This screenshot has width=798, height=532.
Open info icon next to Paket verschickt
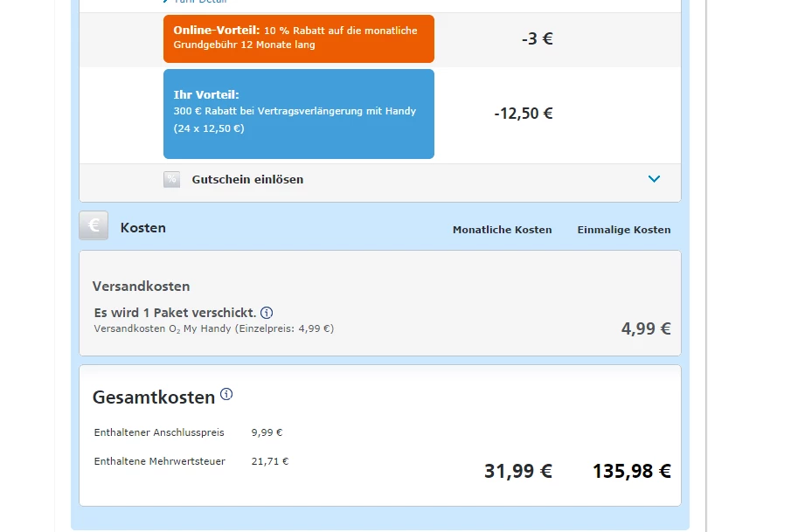click(x=267, y=313)
